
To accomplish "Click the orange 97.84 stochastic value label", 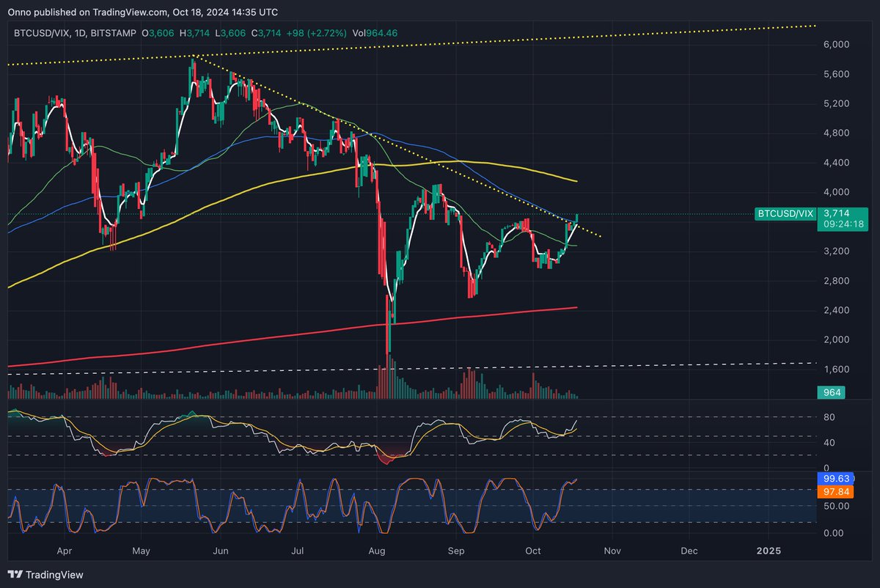I will [x=835, y=491].
